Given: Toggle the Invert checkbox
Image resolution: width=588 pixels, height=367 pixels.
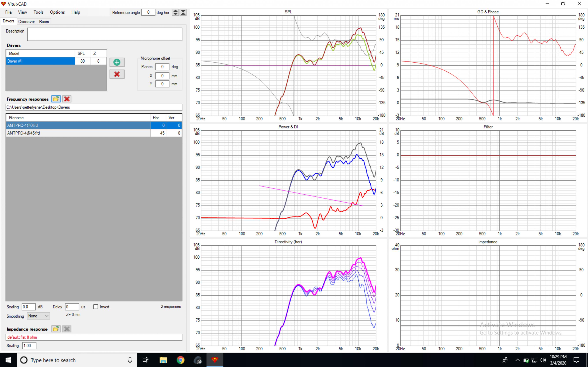Looking at the screenshot, I should (x=96, y=307).
